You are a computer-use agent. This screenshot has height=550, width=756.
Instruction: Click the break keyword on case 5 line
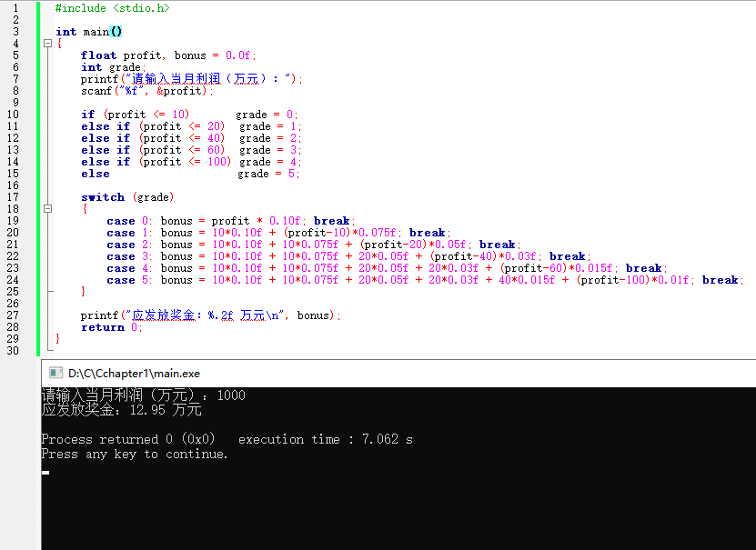(721, 280)
